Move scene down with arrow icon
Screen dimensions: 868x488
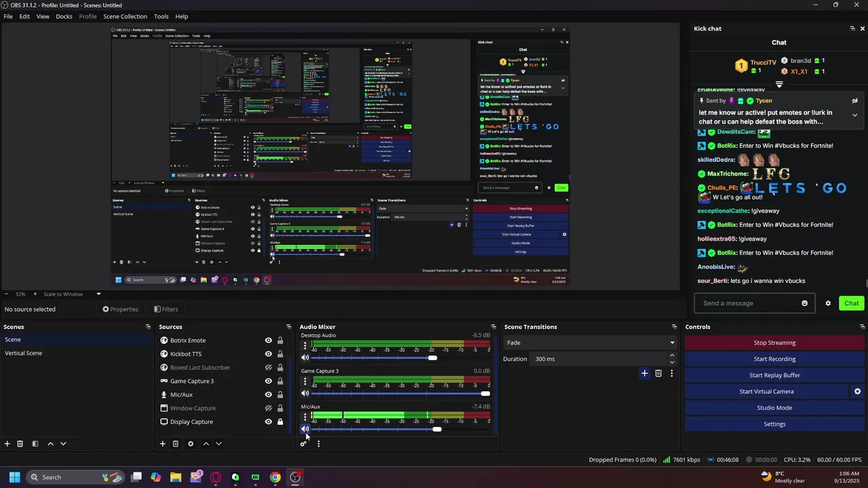(63, 444)
